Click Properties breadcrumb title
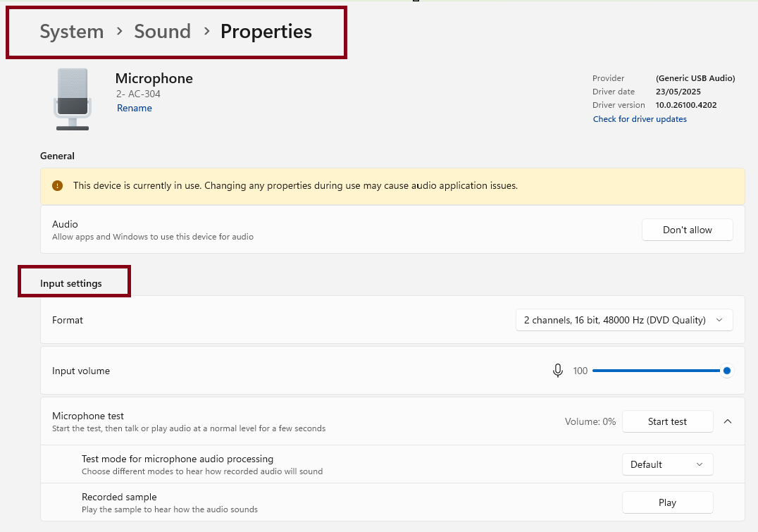 pos(266,32)
